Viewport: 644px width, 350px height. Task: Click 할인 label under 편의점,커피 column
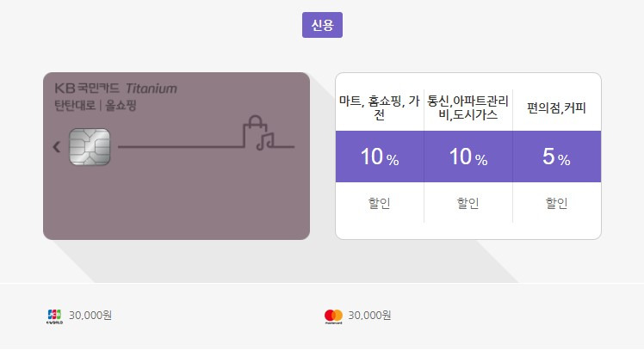(556, 203)
